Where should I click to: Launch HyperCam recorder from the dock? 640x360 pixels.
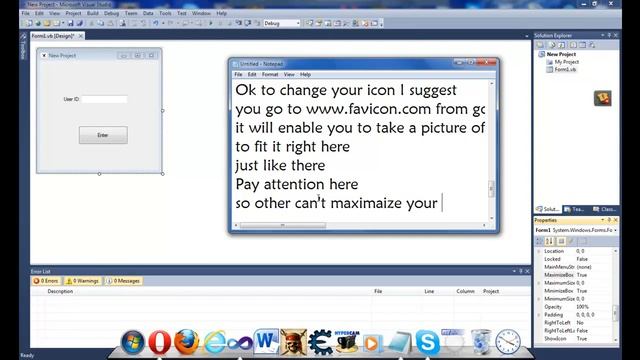click(347, 341)
